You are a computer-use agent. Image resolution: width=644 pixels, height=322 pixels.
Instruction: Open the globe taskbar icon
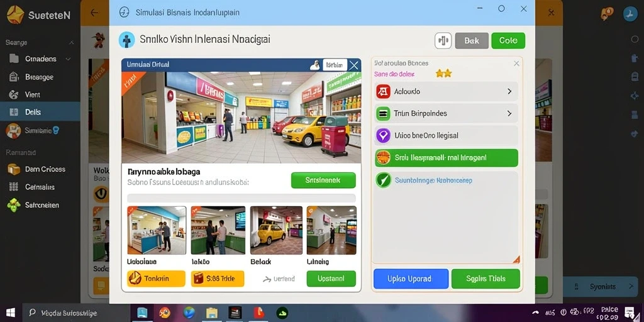coord(189,313)
